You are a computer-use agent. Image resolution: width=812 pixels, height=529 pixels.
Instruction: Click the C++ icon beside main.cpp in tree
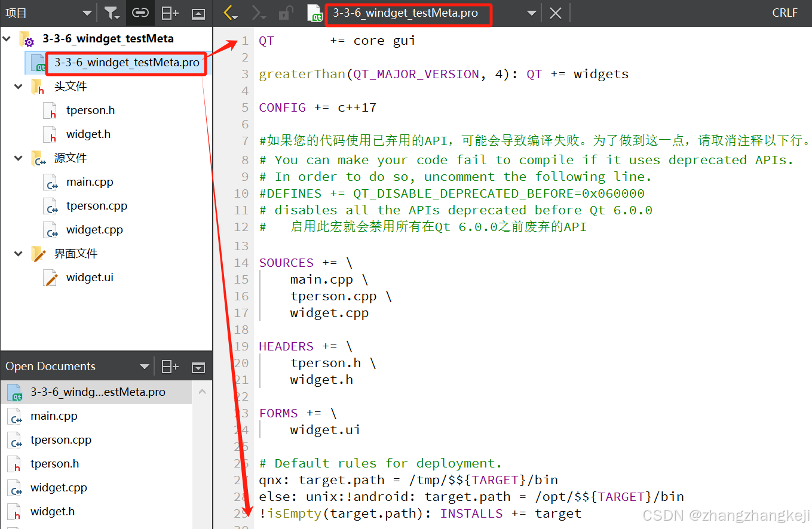click(51, 183)
